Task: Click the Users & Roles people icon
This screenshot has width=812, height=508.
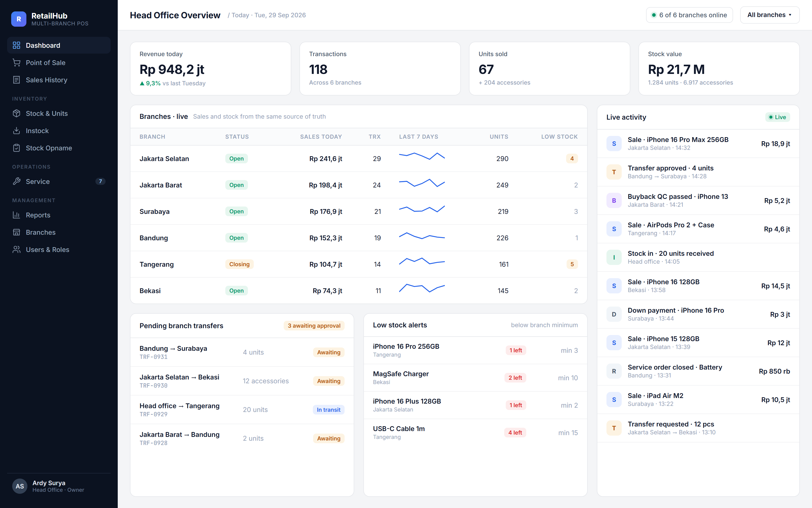Action: tap(16, 250)
